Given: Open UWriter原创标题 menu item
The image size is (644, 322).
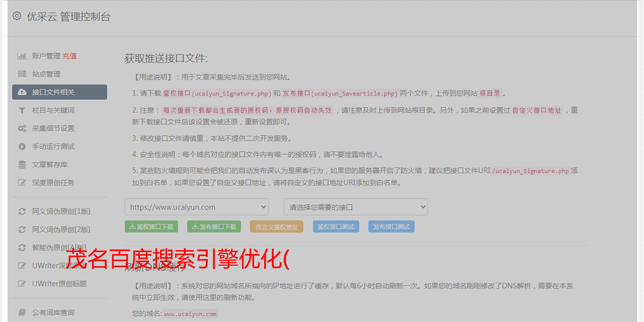Looking at the screenshot, I should pyautogui.click(x=59, y=284).
